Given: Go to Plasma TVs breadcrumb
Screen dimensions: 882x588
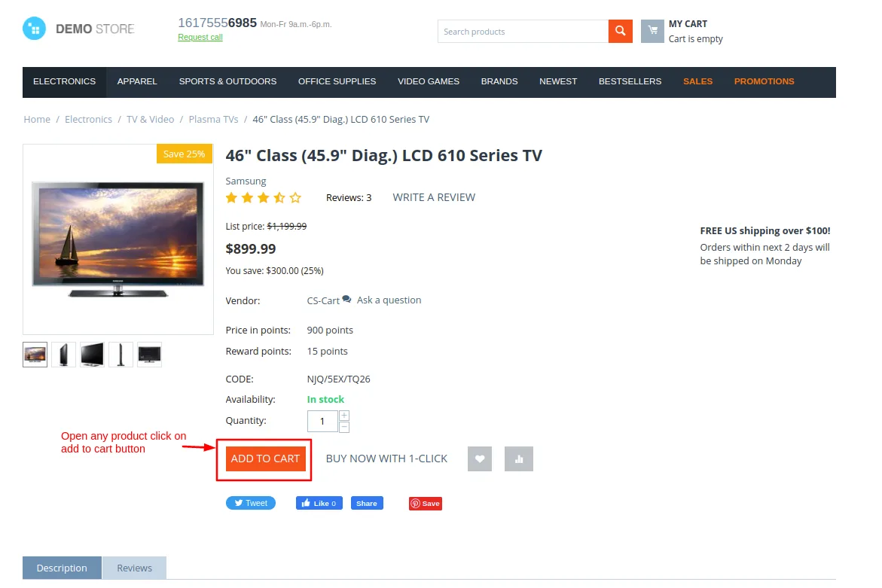Looking at the screenshot, I should coord(213,119).
